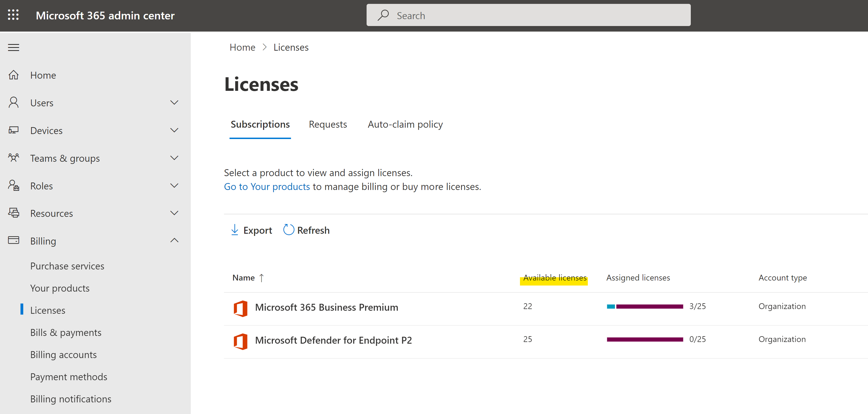
Task: Click the Home breadcrumb link
Action: [x=242, y=47]
